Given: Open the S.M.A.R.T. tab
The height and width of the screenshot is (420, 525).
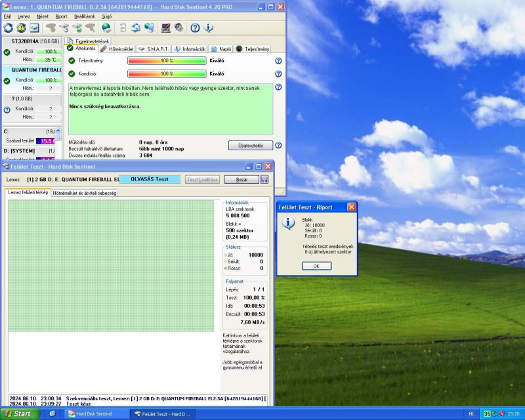Looking at the screenshot, I should coord(154,49).
